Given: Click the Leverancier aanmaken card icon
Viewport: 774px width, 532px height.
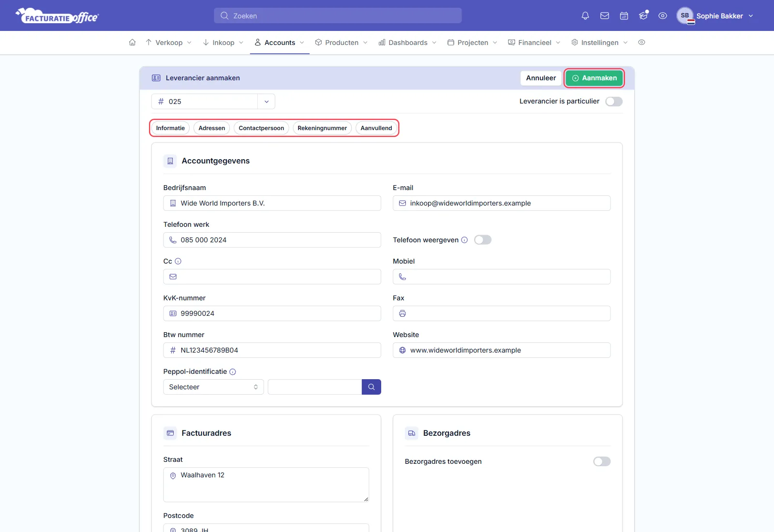Looking at the screenshot, I should (x=156, y=78).
